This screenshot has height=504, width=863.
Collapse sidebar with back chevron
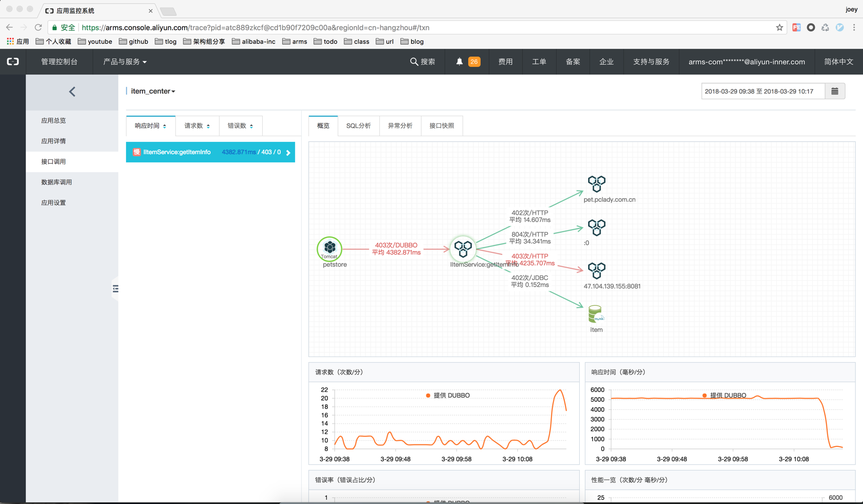point(72,91)
